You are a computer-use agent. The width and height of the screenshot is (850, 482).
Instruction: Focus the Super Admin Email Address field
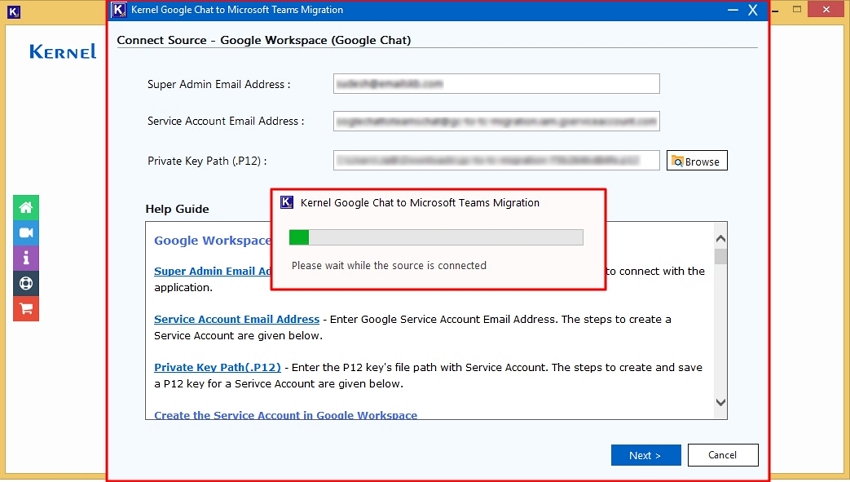pos(496,83)
